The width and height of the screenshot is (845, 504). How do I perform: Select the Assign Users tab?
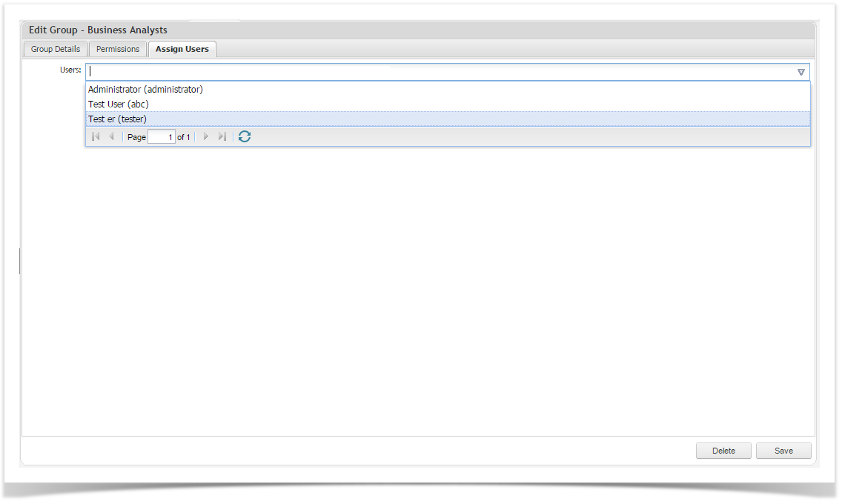[182, 50]
